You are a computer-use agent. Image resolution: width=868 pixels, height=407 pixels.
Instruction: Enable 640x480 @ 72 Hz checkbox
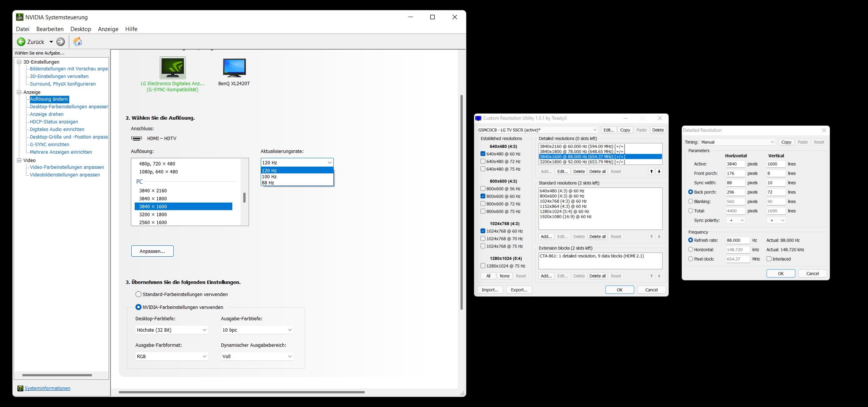point(483,162)
